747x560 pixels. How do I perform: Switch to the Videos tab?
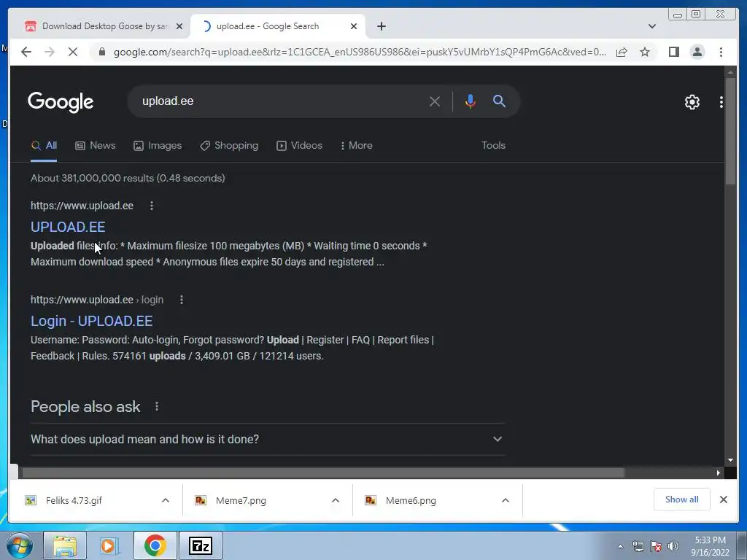click(x=300, y=146)
